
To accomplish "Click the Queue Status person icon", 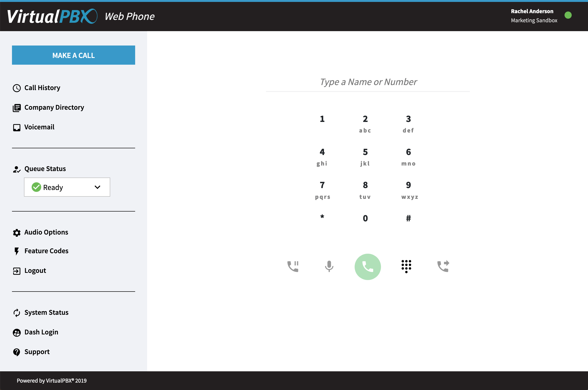I will 16,169.
